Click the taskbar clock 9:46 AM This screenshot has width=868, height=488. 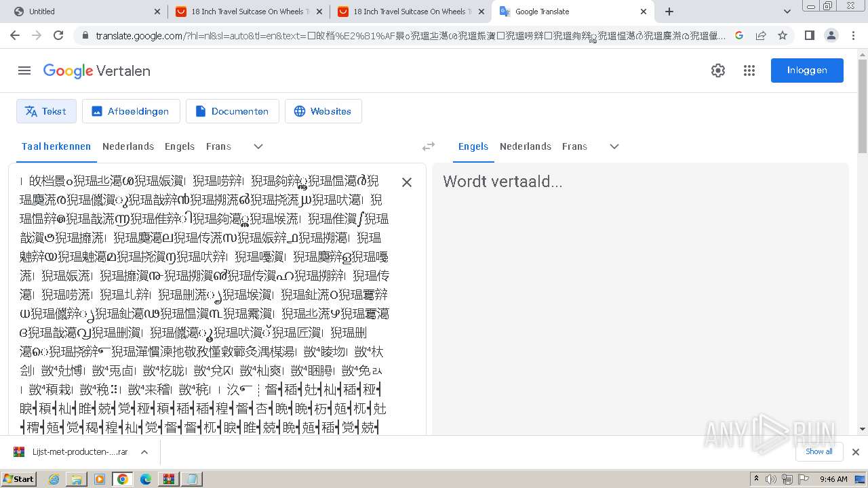pos(833,479)
